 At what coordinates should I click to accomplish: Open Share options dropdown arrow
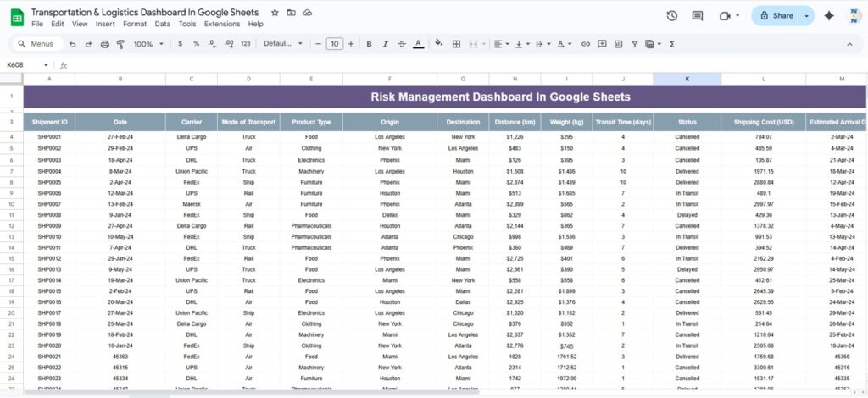click(807, 15)
